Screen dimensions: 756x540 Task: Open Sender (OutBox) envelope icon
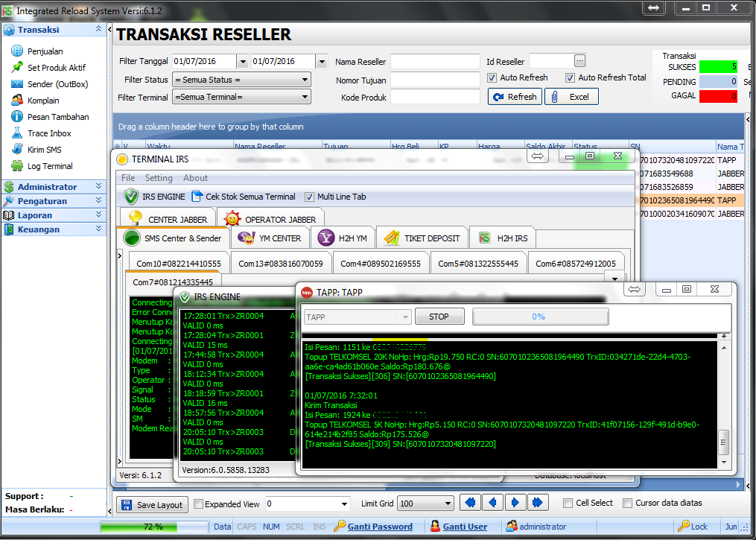point(17,84)
